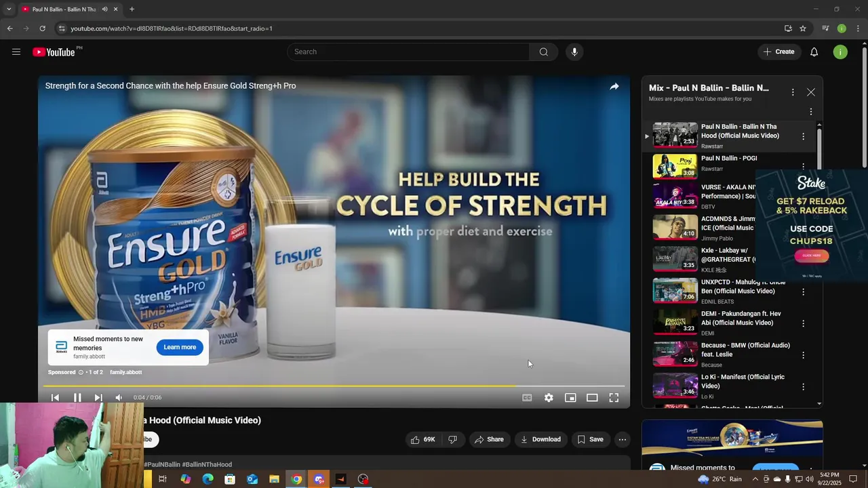Open options for Lo Ki Manifest item
The image size is (868, 488).
tap(804, 387)
